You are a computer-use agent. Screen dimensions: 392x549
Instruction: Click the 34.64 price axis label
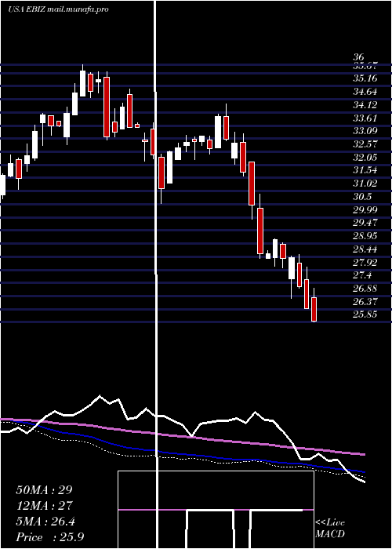tap(365, 92)
